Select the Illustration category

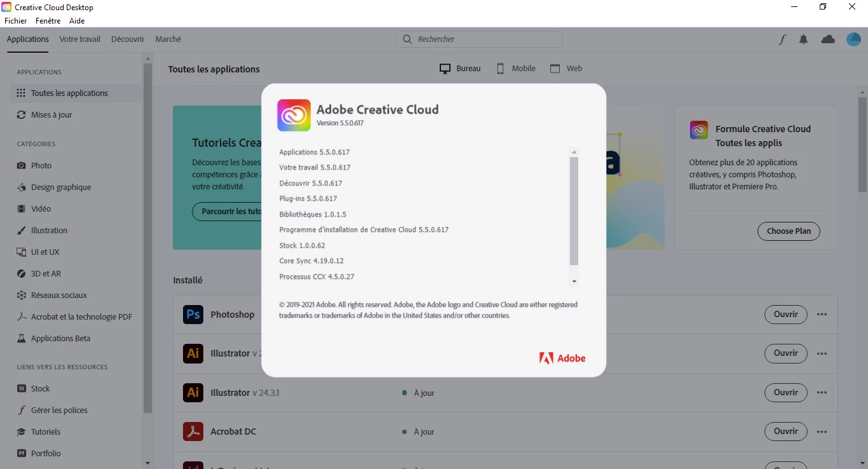[x=76, y=230]
